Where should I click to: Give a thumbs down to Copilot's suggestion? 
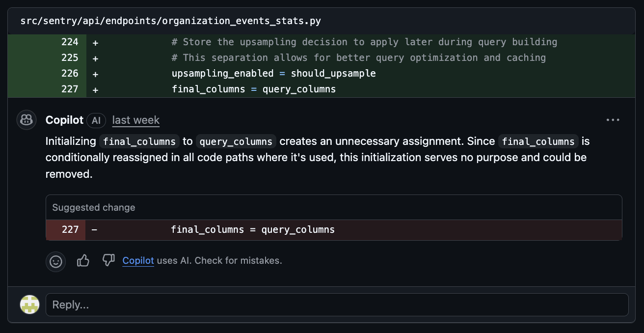[108, 261]
